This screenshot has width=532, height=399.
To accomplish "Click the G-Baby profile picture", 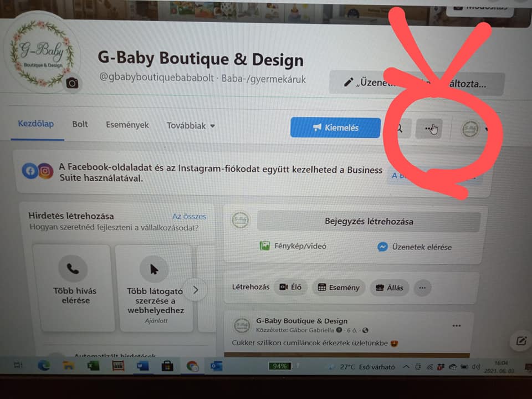I will point(42,53).
